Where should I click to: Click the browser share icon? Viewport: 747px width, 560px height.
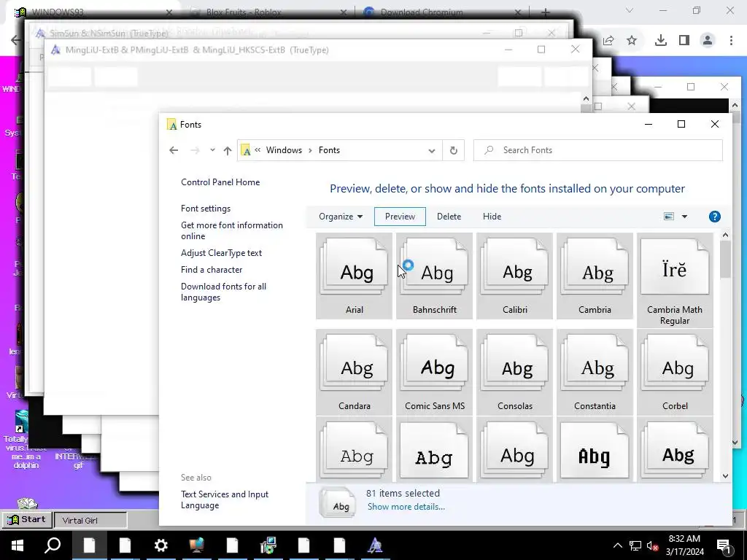[x=608, y=41]
